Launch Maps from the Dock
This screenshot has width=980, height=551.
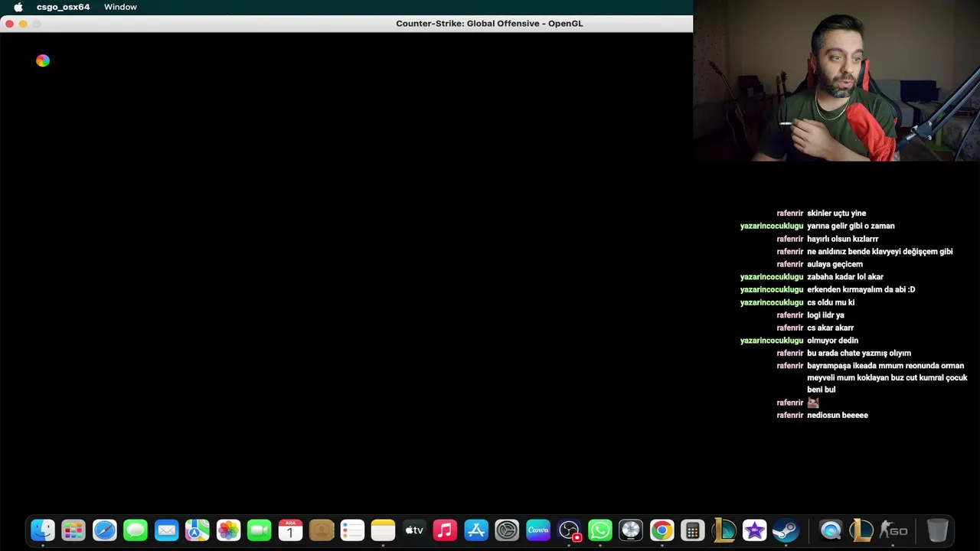tap(198, 530)
